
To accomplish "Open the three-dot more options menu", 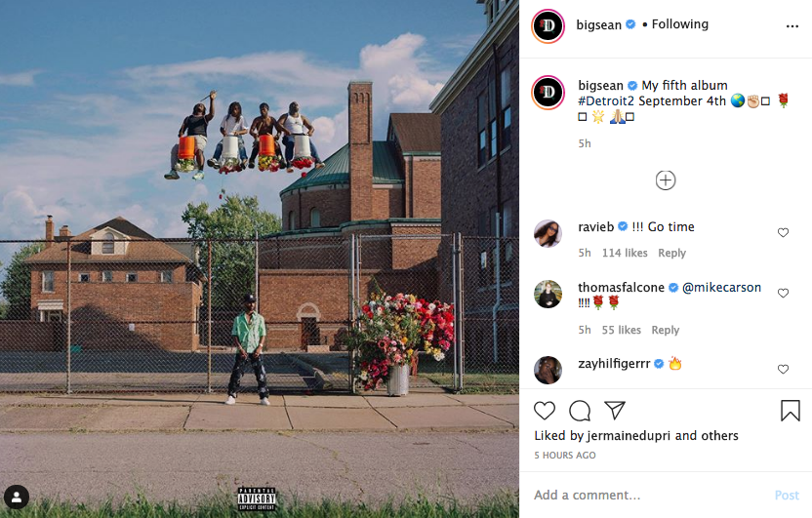I will click(x=792, y=26).
